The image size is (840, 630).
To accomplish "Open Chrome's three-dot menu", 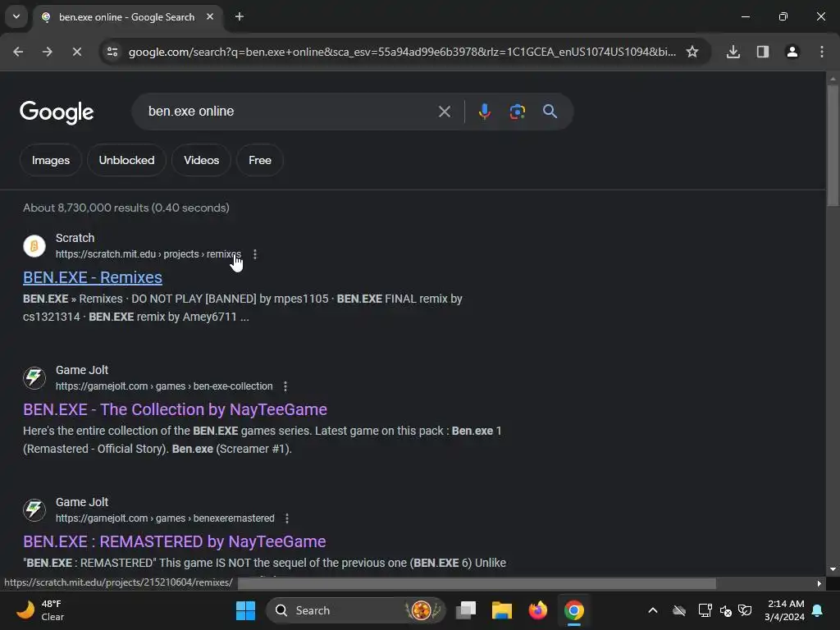I will 822,52.
